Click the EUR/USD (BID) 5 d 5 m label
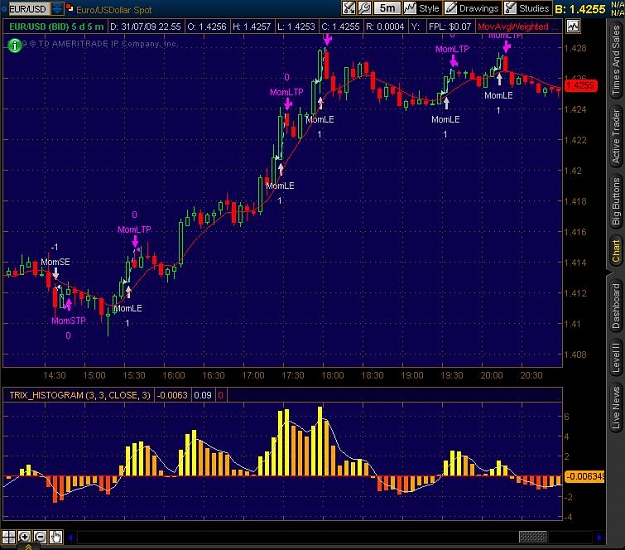 56,27
